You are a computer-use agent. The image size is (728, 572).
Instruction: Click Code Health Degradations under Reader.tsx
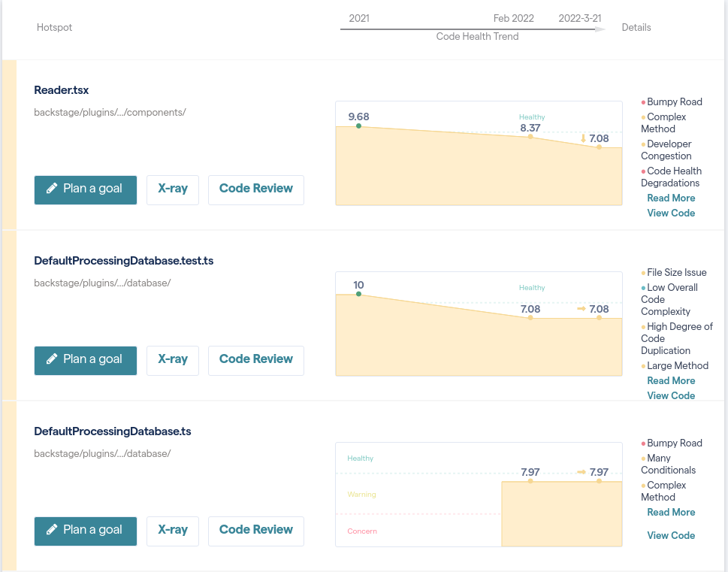(x=672, y=177)
